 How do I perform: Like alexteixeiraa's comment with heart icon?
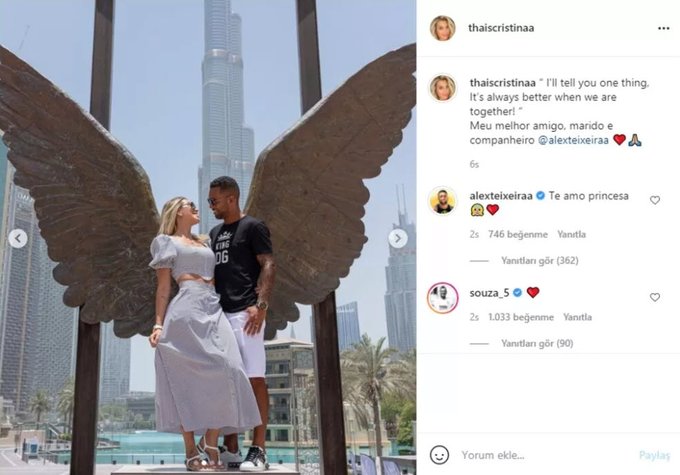pyautogui.click(x=654, y=200)
